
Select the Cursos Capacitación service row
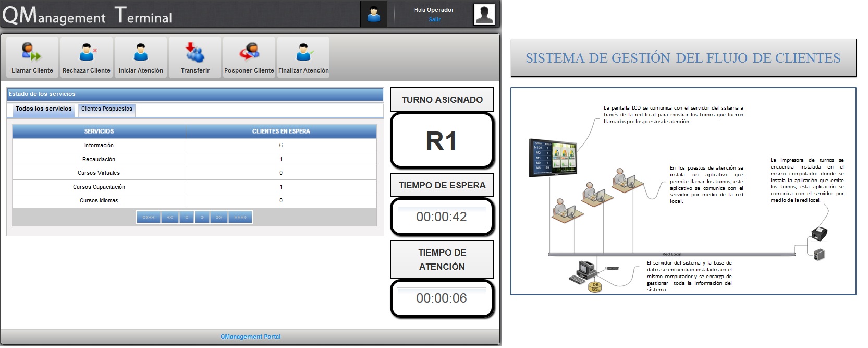tap(194, 187)
